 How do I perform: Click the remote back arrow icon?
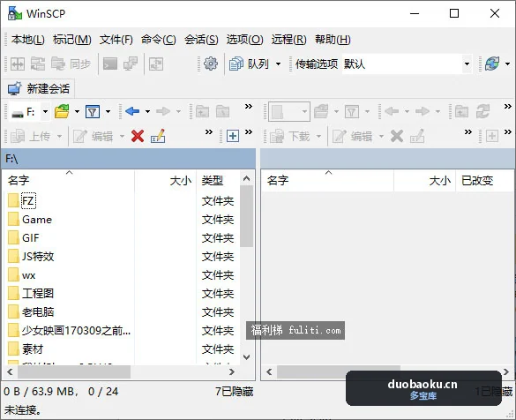(x=392, y=111)
